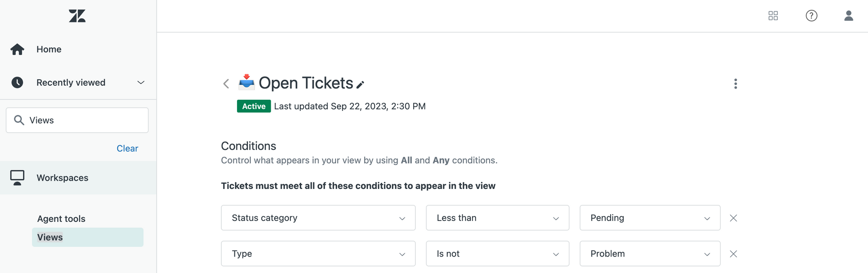Open the Status category field dropdown
Viewport: 868px width, 273px height.
pyautogui.click(x=318, y=218)
